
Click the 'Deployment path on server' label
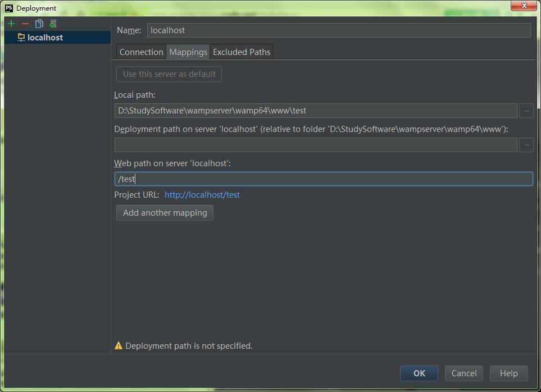coord(311,129)
